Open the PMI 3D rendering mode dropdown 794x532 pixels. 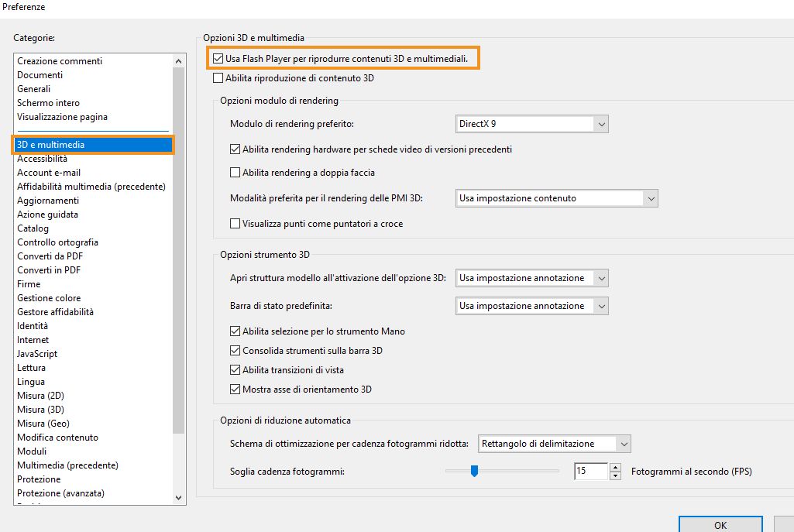pyautogui.click(x=651, y=198)
